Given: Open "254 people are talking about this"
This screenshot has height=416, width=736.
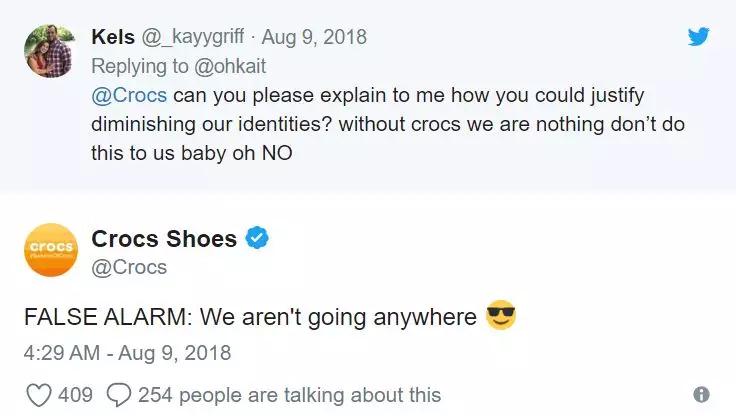Looking at the screenshot, I should (289, 394).
